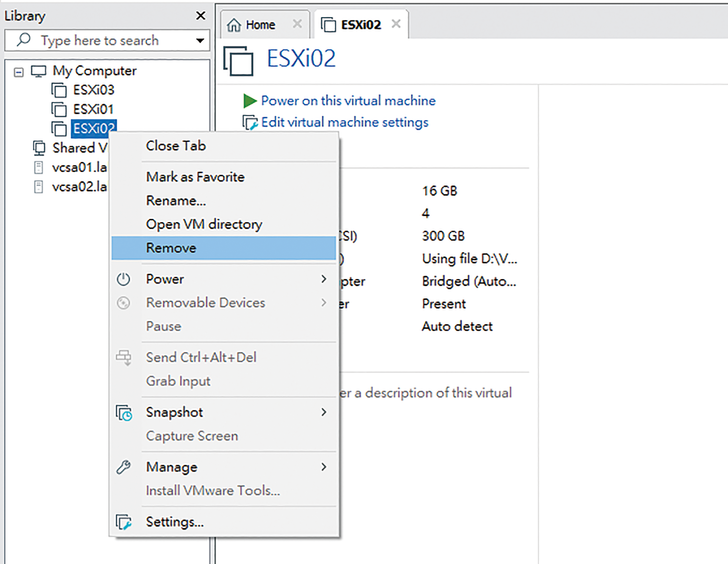
Task: Click the Snapshot clock icon
Action: [124, 413]
